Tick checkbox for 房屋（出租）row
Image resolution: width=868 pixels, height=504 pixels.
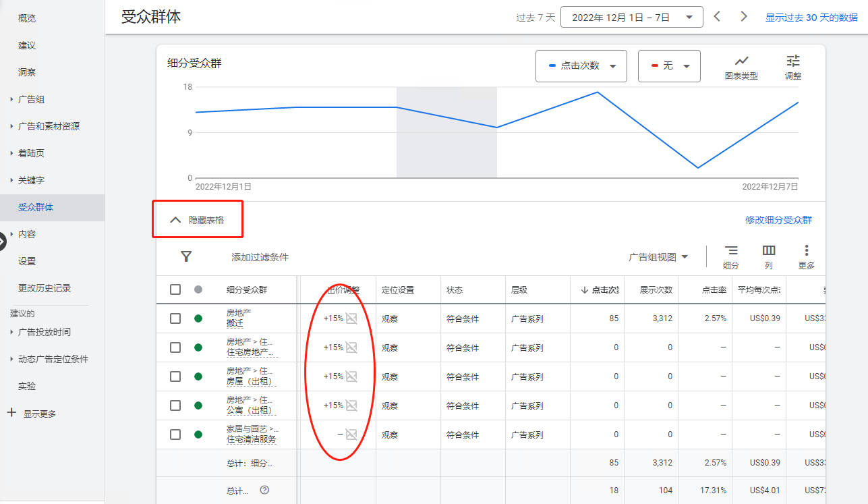(175, 376)
